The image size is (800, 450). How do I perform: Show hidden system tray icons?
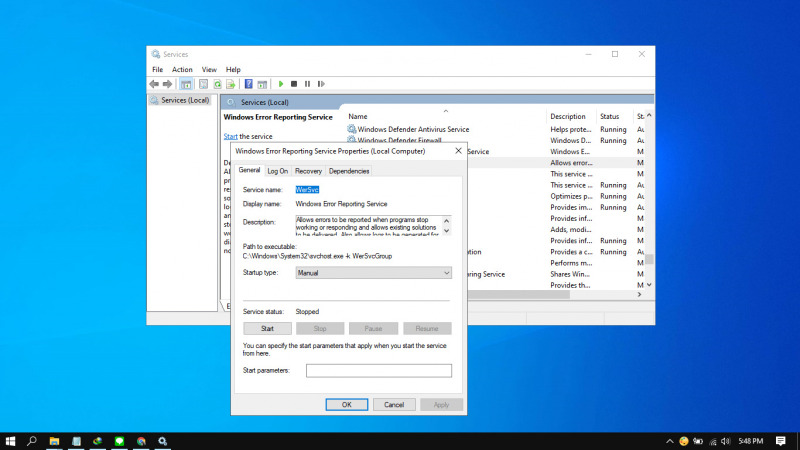[x=669, y=441]
